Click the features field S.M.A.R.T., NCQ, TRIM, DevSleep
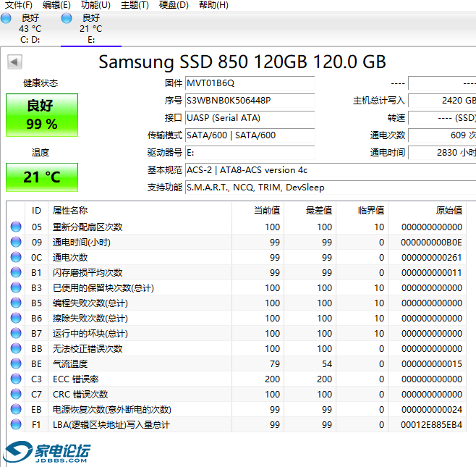The width and height of the screenshot is (476, 467). 331,188
